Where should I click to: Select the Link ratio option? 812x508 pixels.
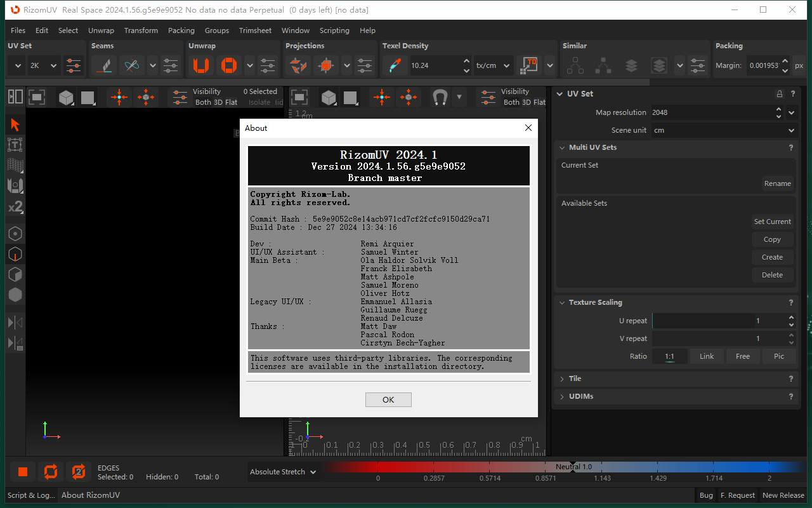pos(707,356)
